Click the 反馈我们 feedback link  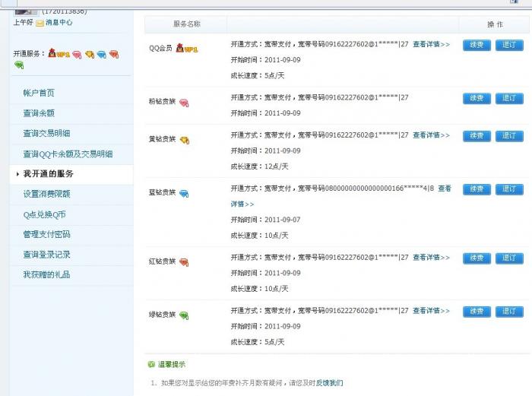[x=329, y=383]
